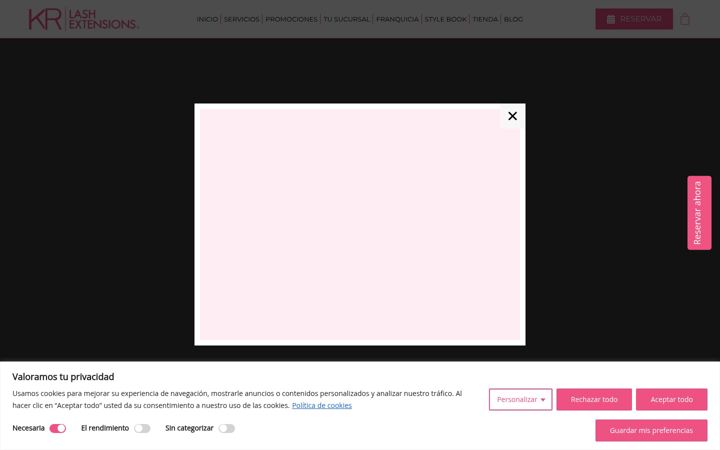Close the pink popup with the X icon
This screenshot has width=720, height=450.
pos(512,116)
